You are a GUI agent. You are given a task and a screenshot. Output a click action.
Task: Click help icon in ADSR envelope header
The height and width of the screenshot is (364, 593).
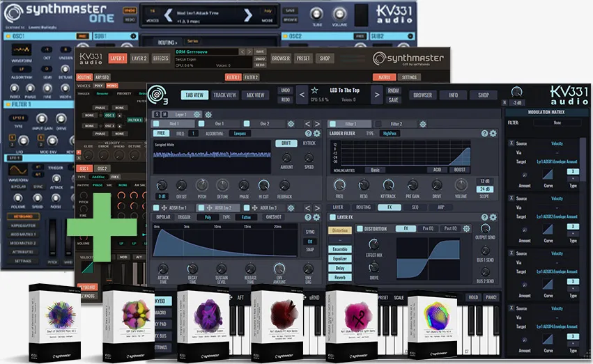tap(308, 217)
